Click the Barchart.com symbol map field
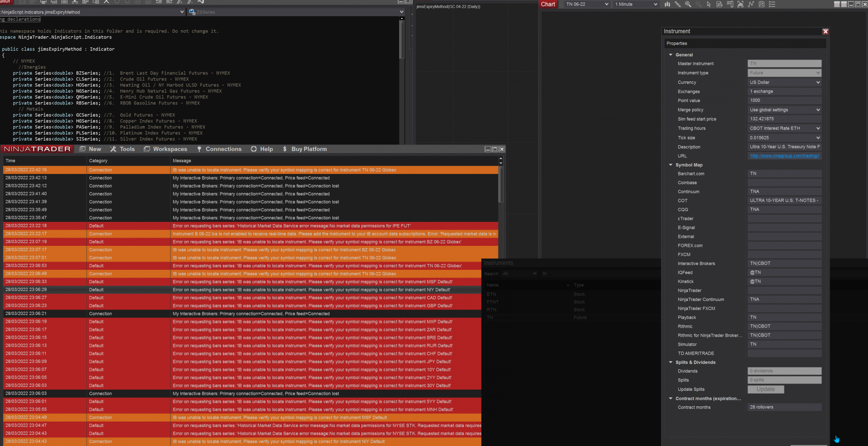The width and height of the screenshot is (868, 446). [x=784, y=174]
